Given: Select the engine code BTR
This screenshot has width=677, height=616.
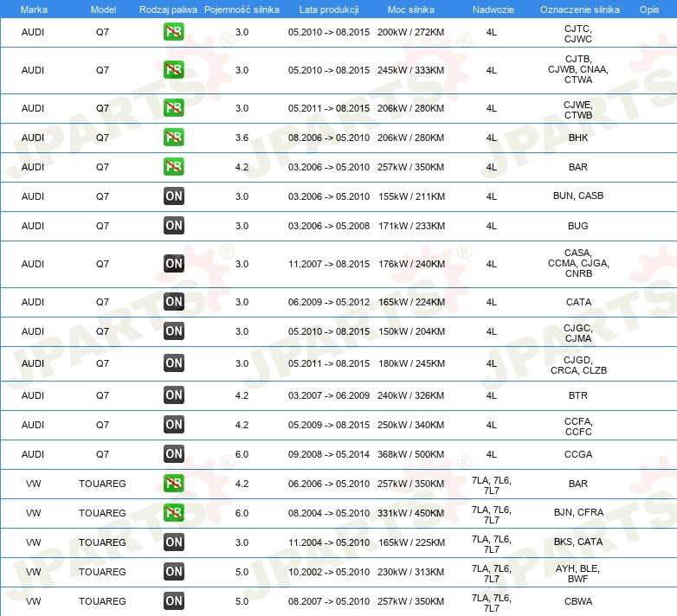Looking at the screenshot, I should [577, 395].
